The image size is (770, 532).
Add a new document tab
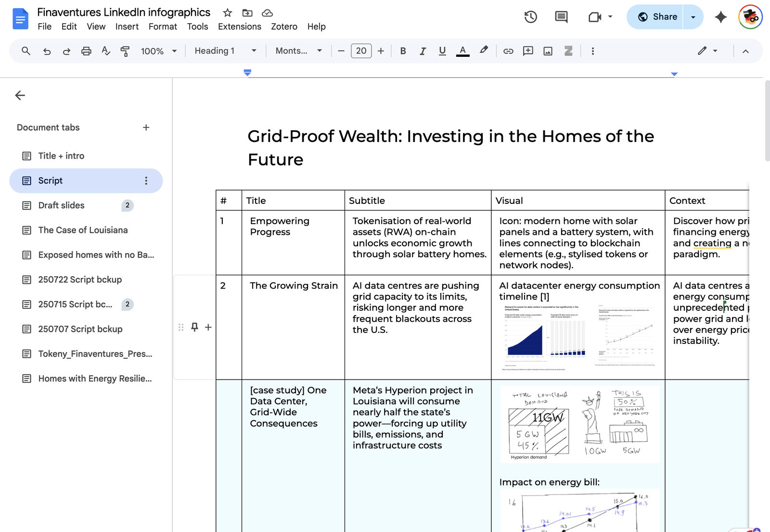[146, 127]
